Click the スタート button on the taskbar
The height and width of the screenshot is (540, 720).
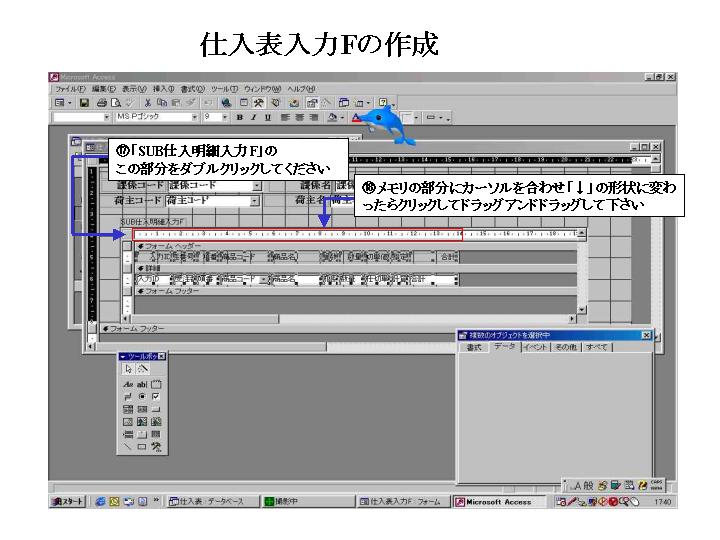click(73, 502)
